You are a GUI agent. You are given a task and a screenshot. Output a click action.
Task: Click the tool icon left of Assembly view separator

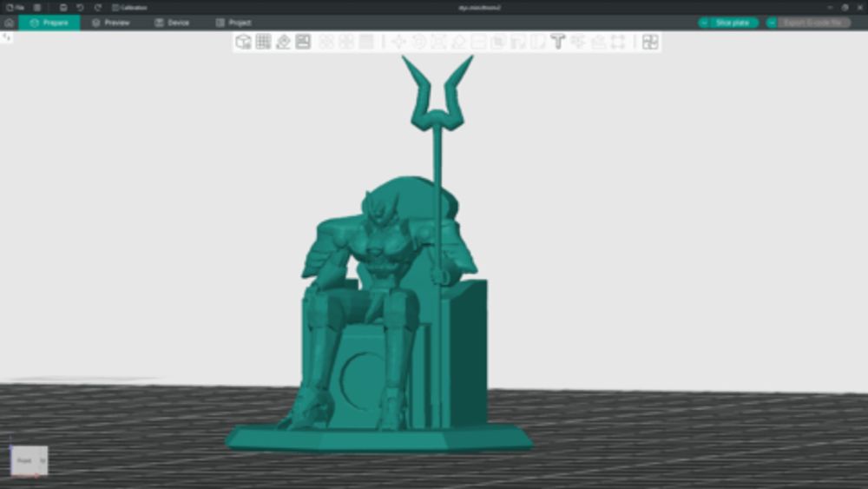tap(618, 42)
